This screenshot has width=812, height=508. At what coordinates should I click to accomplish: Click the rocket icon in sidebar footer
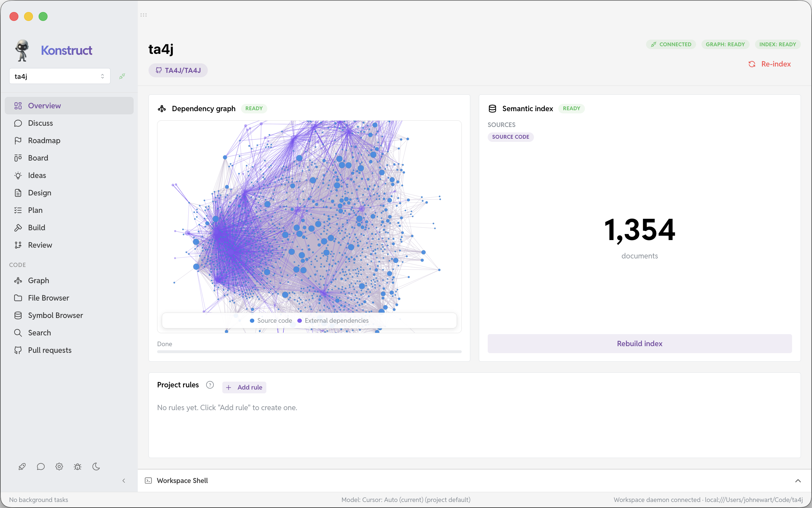click(x=22, y=466)
